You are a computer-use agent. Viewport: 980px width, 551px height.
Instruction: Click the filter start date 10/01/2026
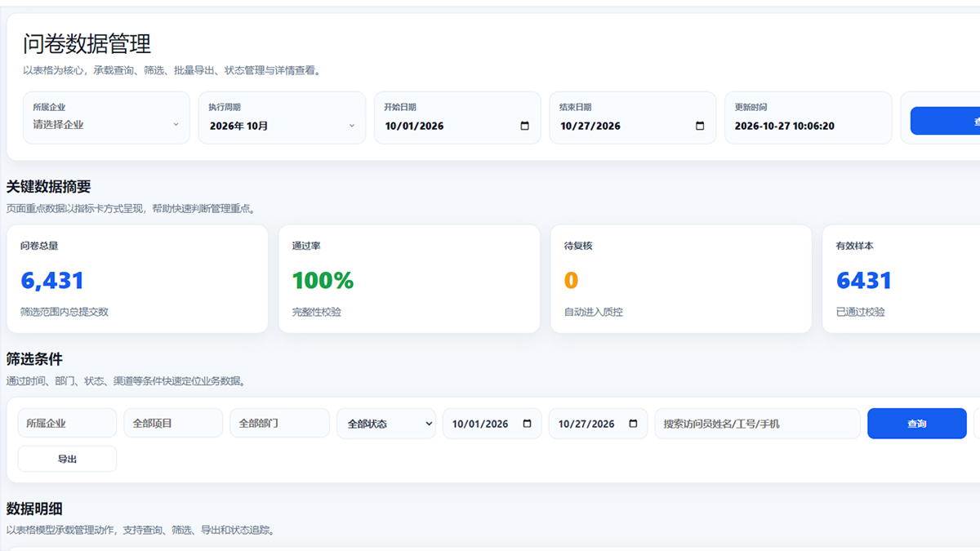pyautogui.click(x=492, y=424)
